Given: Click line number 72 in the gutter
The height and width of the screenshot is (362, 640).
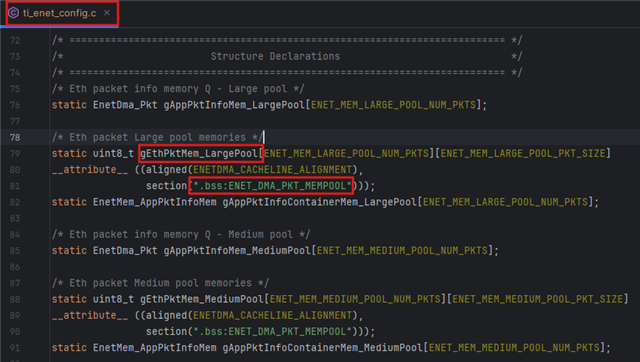Looking at the screenshot, I should [15, 40].
